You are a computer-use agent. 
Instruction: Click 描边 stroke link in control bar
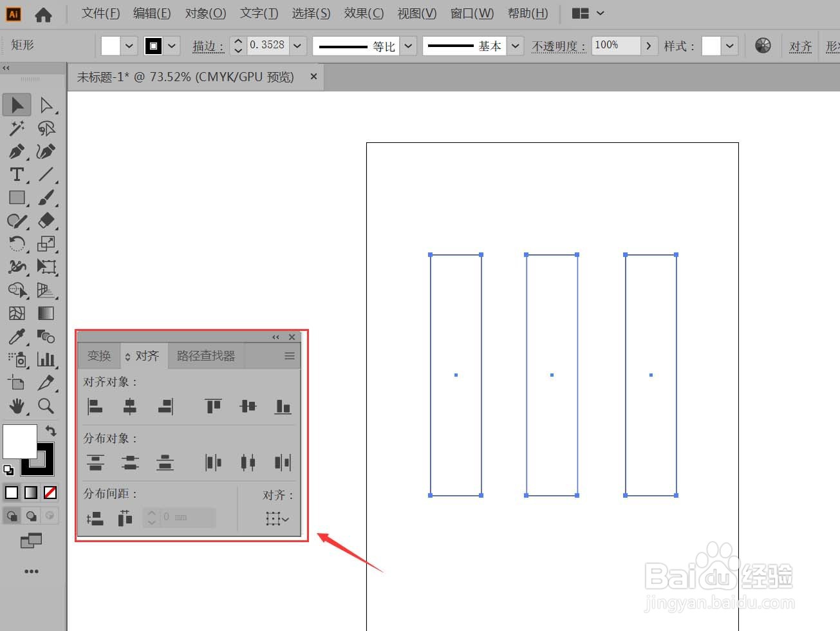(x=208, y=46)
